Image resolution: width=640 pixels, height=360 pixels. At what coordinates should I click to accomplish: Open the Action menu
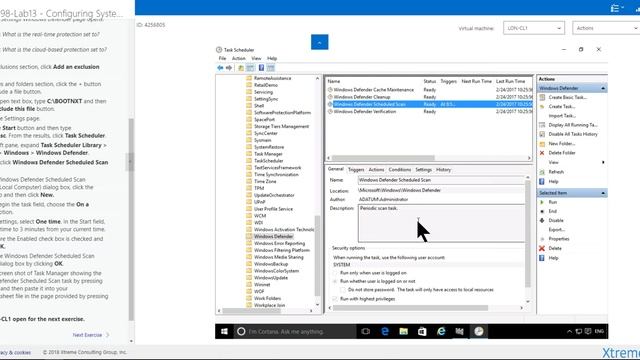[238, 58]
